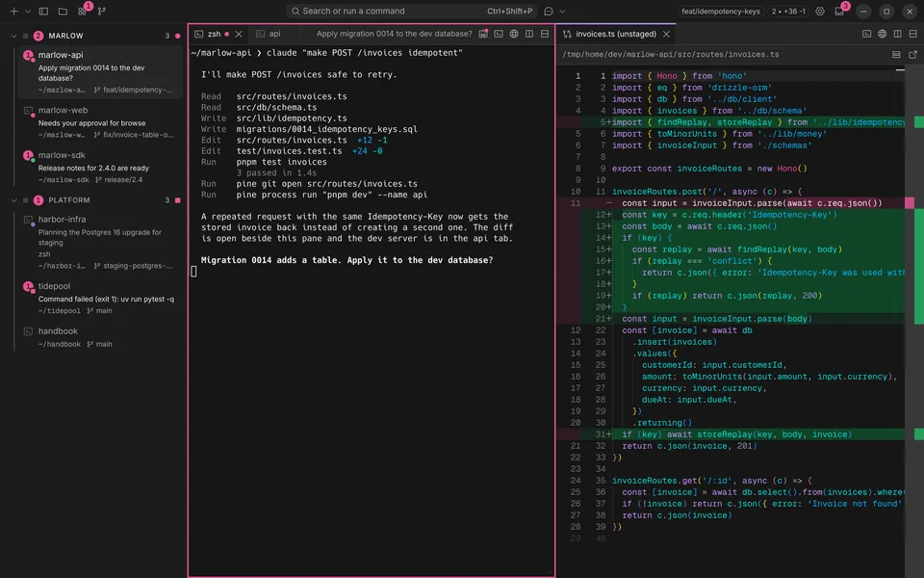Split diff pane horizontally icon
Screen dimensions: 924x578
(912, 35)
